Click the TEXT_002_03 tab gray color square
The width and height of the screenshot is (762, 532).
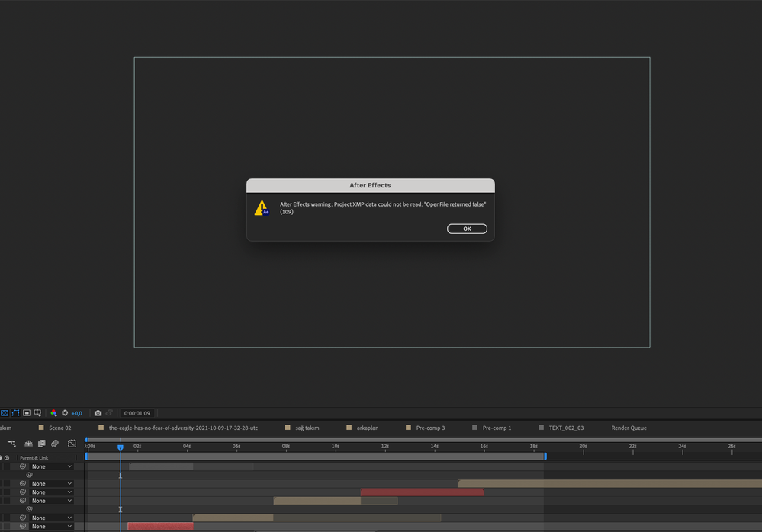(x=541, y=427)
